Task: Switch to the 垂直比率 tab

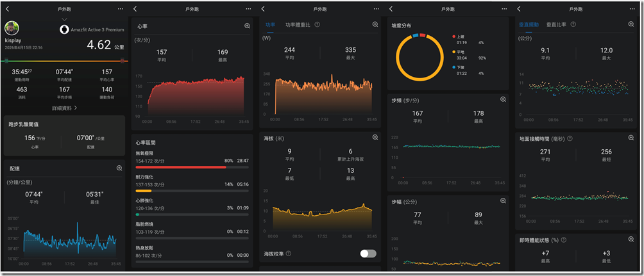Action: click(559, 24)
